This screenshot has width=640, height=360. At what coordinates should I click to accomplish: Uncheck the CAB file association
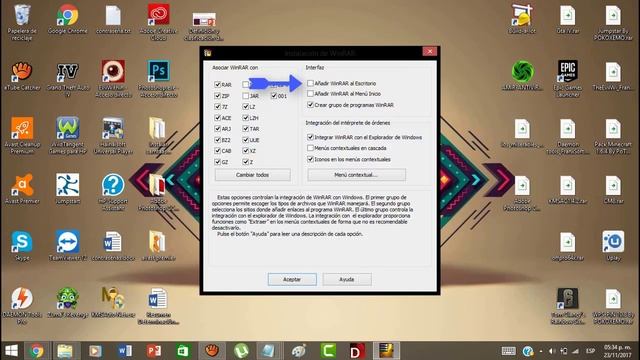point(217,151)
